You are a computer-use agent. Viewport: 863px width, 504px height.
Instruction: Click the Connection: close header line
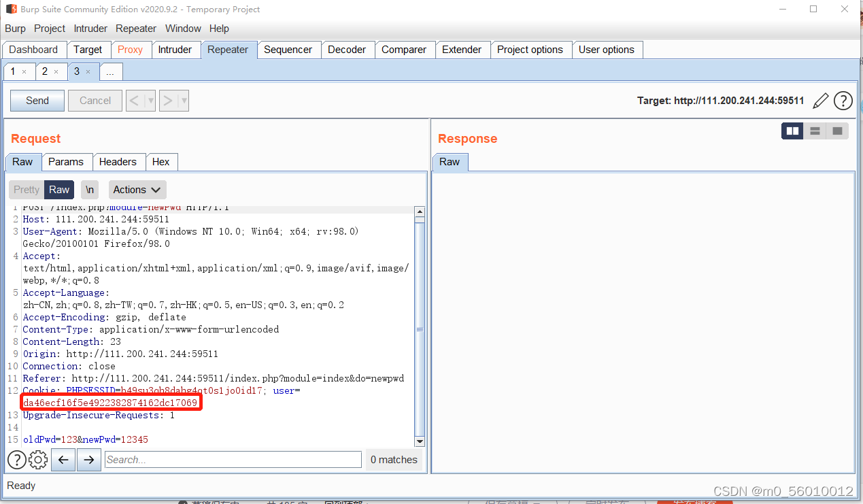69,367
